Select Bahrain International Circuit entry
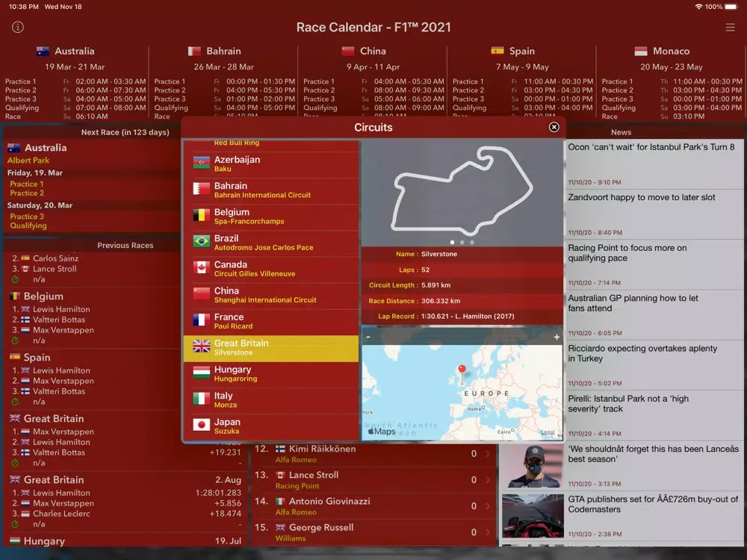Image resolution: width=747 pixels, height=560 pixels. click(271, 190)
